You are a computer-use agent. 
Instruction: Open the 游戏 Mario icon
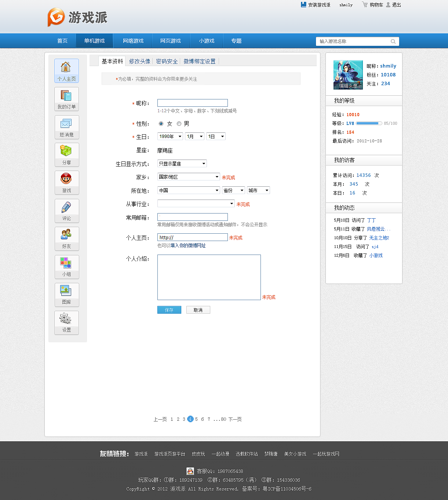(x=66, y=182)
